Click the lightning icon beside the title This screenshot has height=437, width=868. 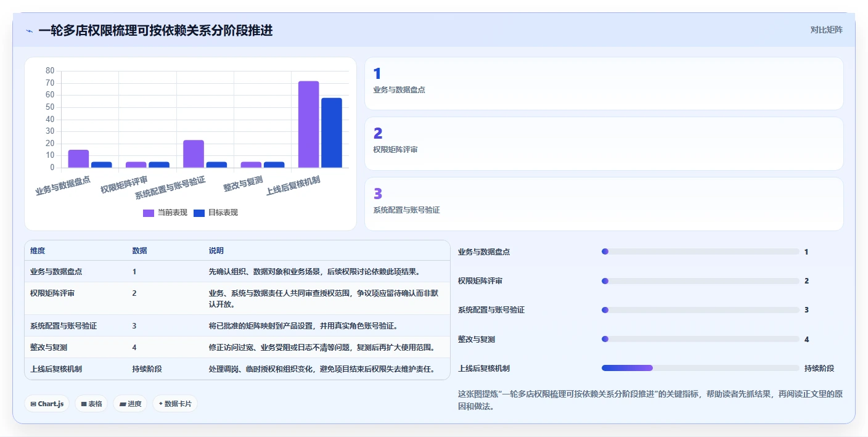coord(30,31)
